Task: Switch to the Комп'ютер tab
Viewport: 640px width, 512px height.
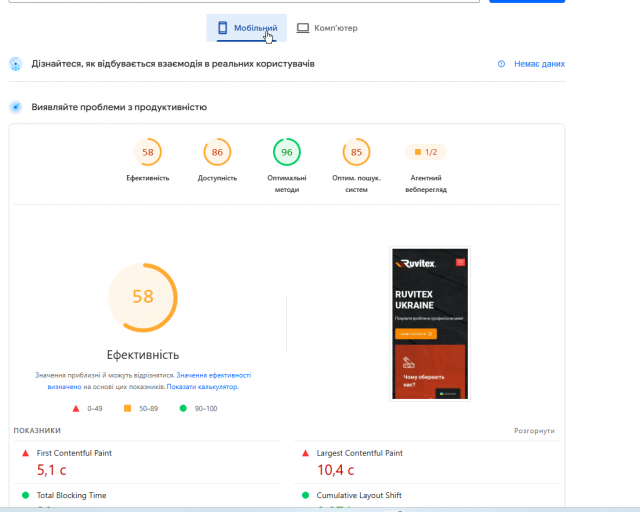Action: click(327, 28)
